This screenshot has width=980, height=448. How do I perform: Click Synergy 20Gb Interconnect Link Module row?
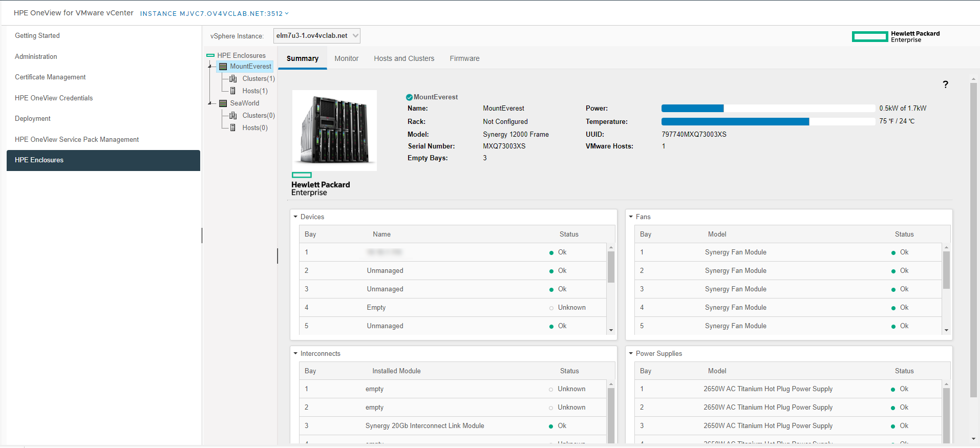pos(453,426)
